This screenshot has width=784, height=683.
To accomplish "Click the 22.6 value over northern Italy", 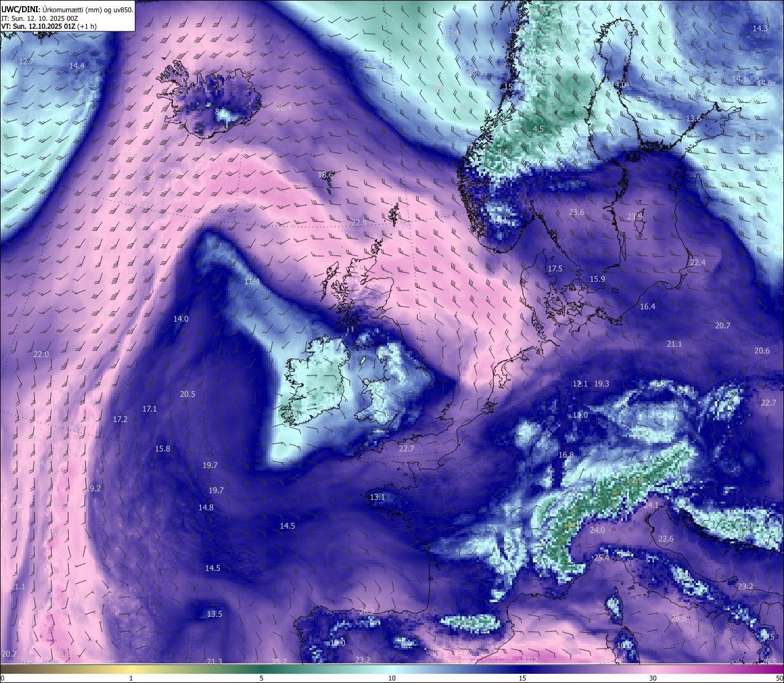I will pos(666,538).
